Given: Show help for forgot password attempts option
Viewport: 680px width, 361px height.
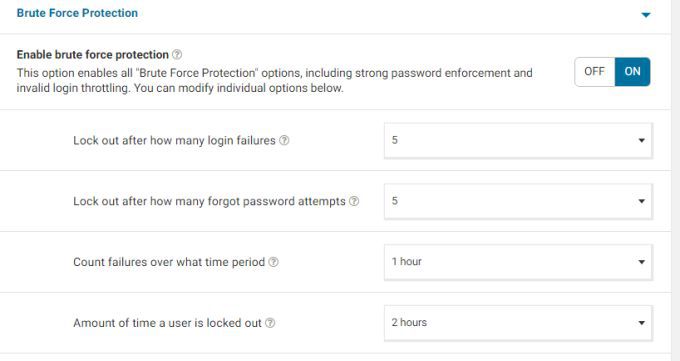Looking at the screenshot, I should [x=354, y=201].
